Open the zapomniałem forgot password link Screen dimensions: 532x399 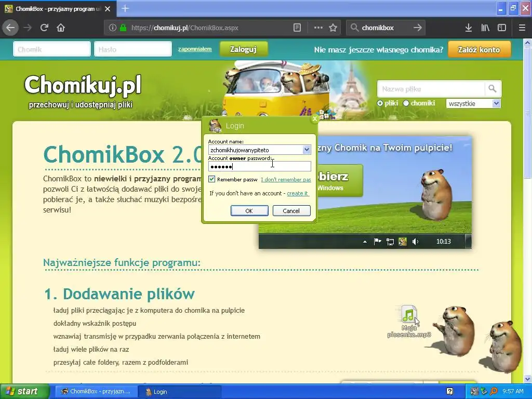pyautogui.click(x=195, y=49)
